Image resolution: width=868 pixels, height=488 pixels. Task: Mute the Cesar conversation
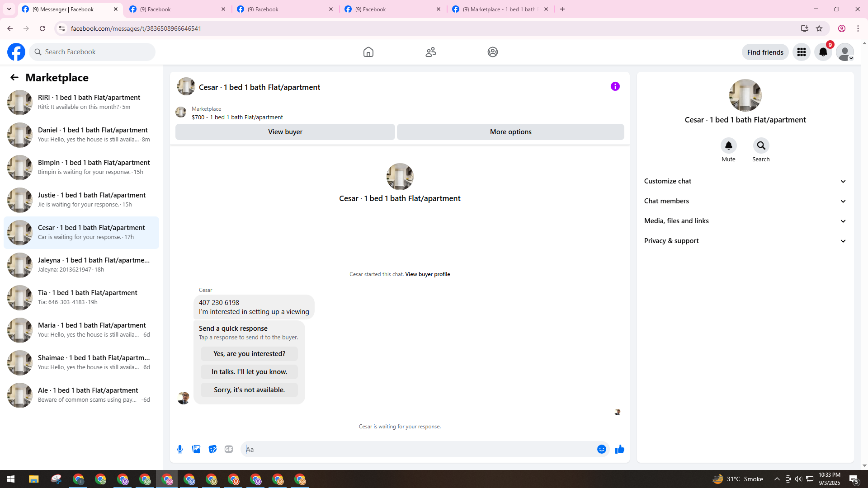pyautogui.click(x=729, y=145)
